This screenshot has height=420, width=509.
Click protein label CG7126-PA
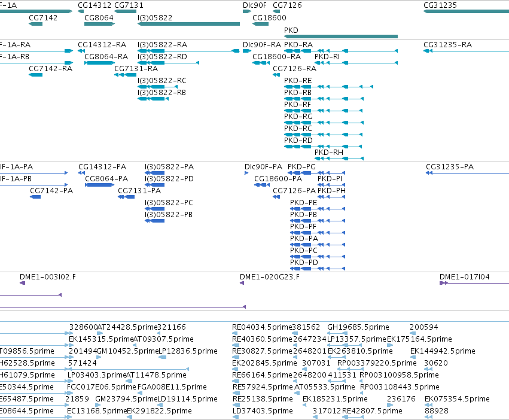tap(294, 191)
